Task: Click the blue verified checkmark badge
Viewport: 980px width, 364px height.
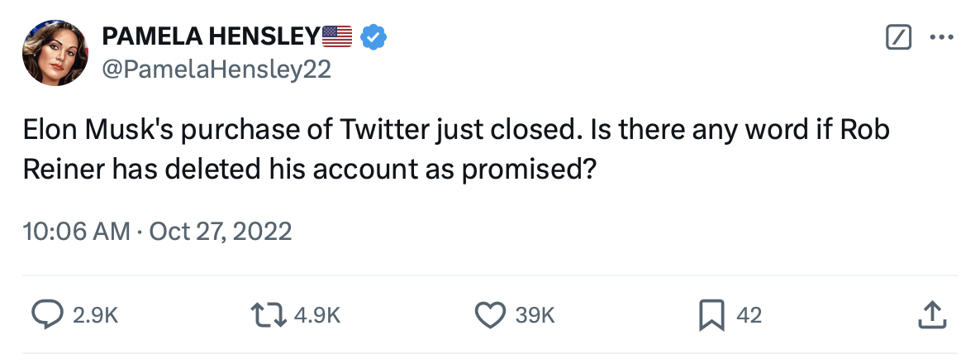Action: (x=376, y=37)
